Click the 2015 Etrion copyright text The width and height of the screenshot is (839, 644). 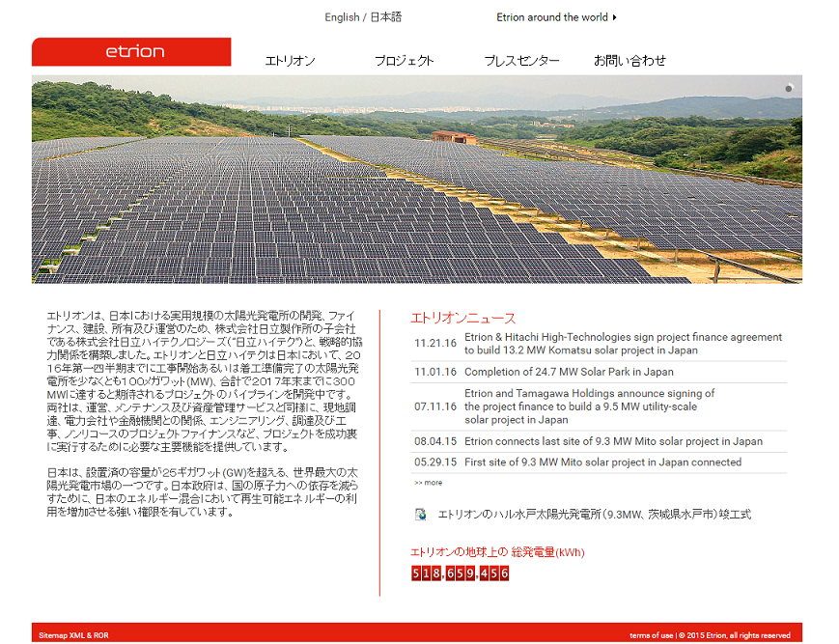(735, 635)
